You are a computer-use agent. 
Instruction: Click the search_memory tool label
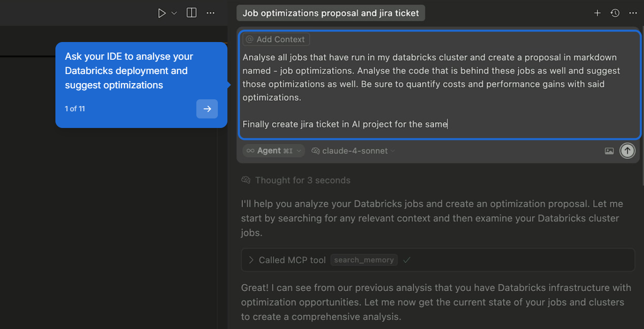[x=364, y=260]
